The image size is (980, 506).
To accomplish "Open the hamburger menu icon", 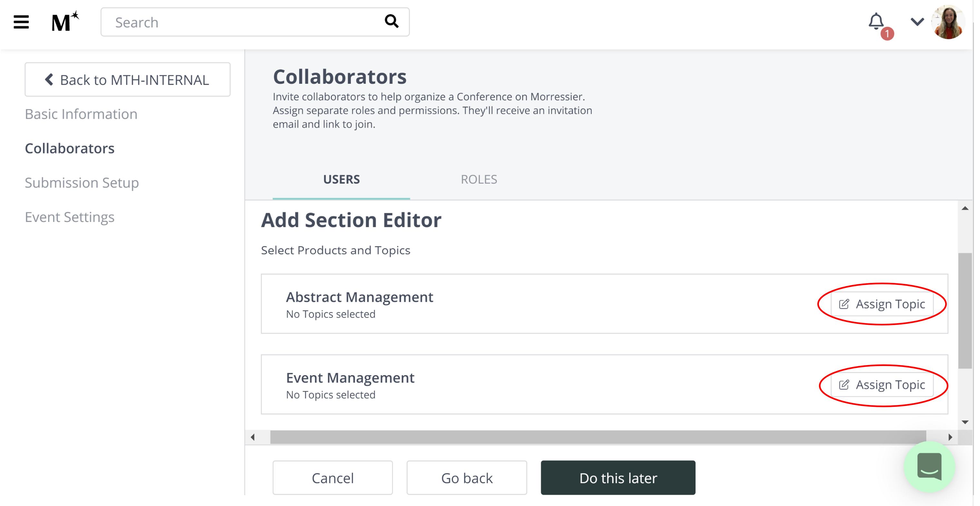I will [x=21, y=22].
